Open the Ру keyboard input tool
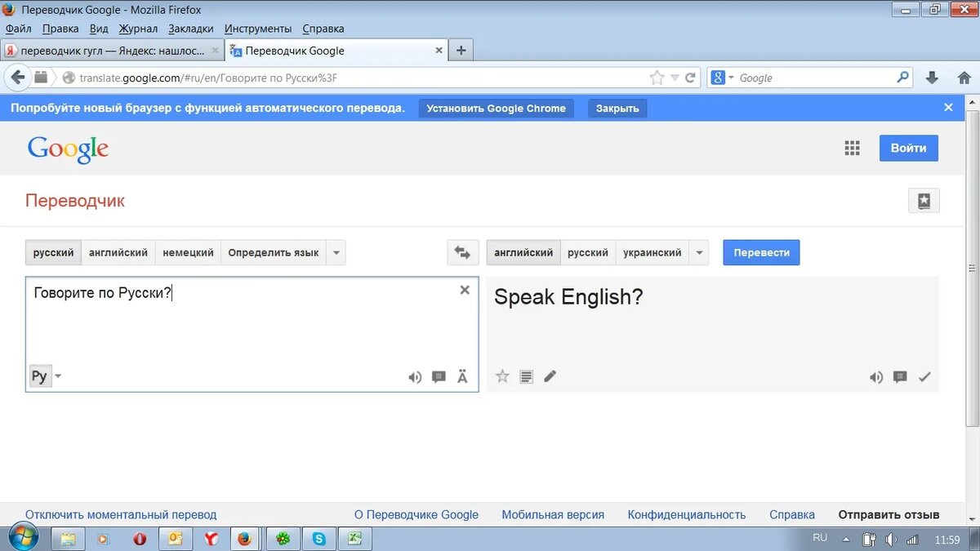980x551 pixels. click(x=39, y=376)
